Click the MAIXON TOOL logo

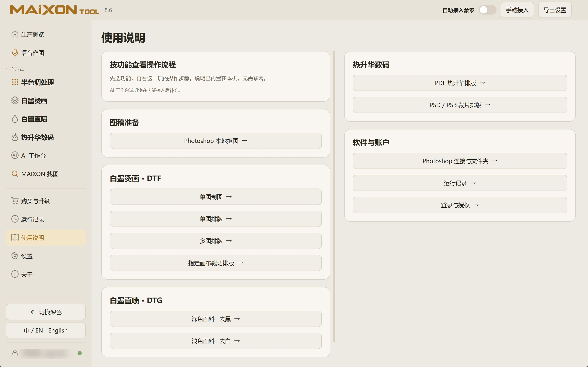[54, 10]
